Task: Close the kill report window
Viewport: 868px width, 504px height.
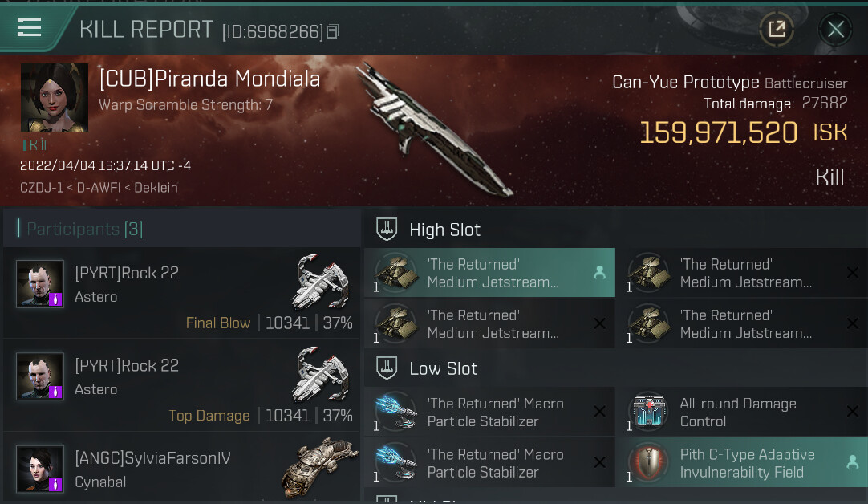Action: pyautogui.click(x=835, y=29)
